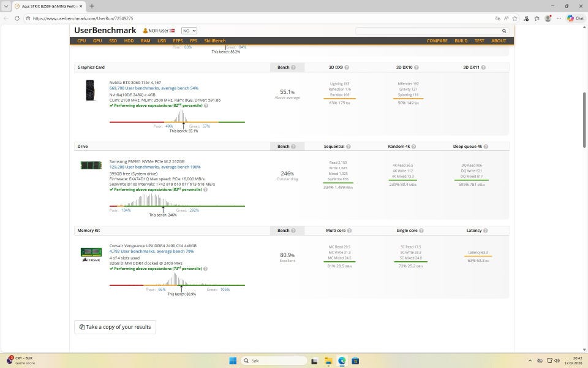
Task: Click the volume icon in system tray
Action: tap(557, 361)
